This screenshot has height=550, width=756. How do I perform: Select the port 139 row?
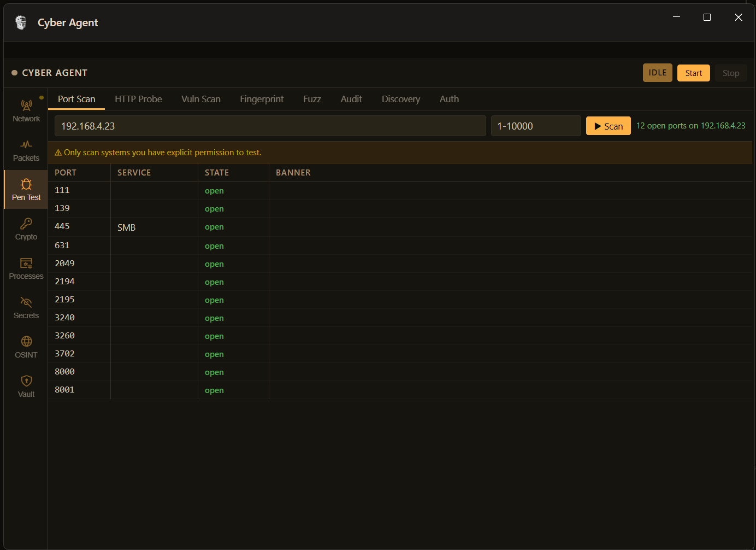tap(400, 208)
